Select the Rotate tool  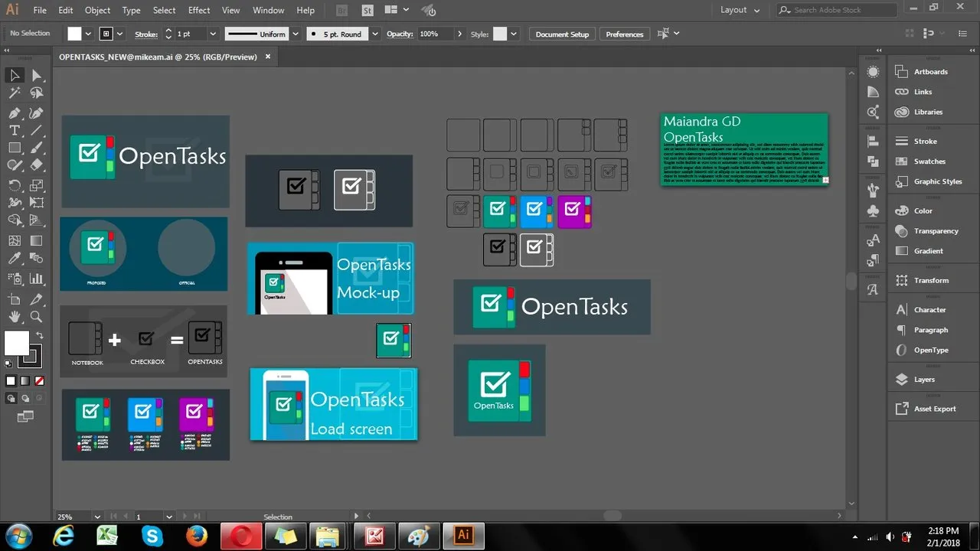pos(14,185)
